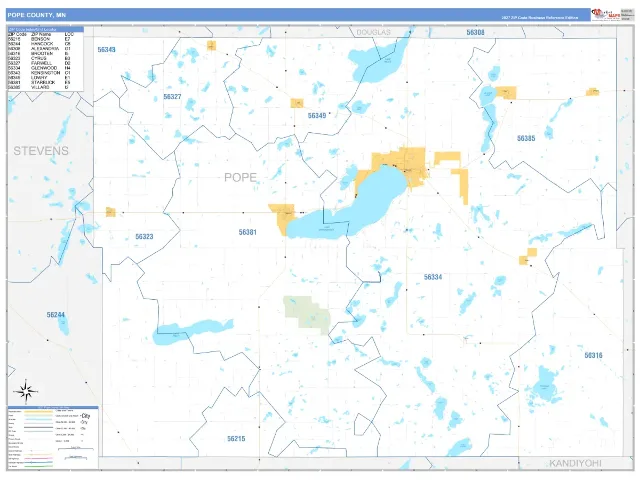Select ZIP code label 56244
The image size is (640, 480).
[56, 315]
